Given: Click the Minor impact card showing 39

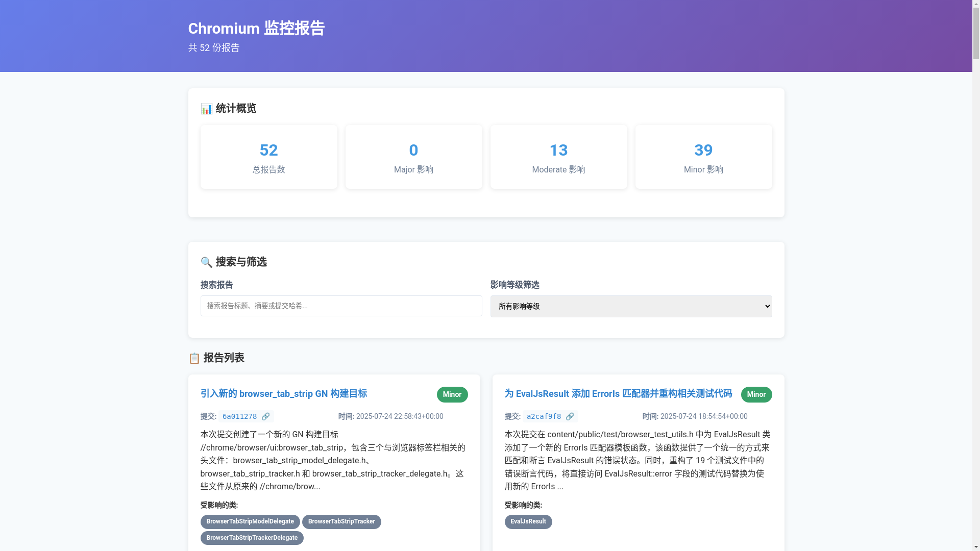Looking at the screenshot, I should click(x=704, y=157).
